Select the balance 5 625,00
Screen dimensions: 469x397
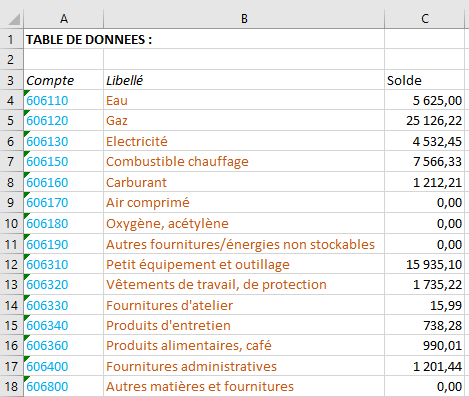pyautogui.click(x=424, y=100)
